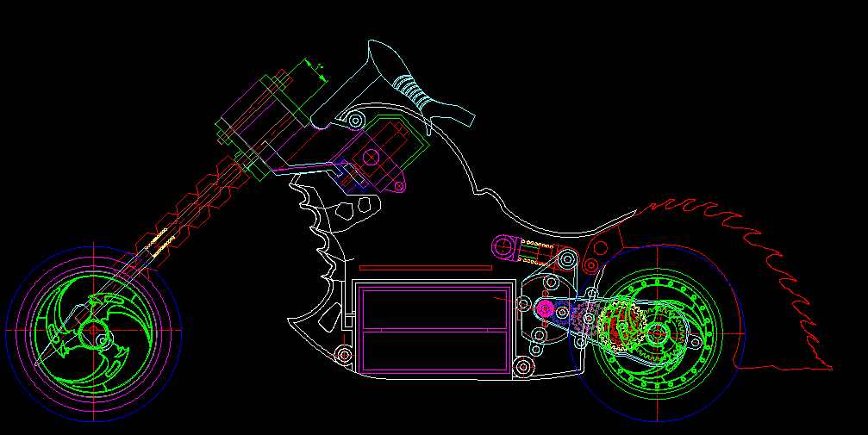Viewport: 868px width, 435px height.
Task: Select the yellow rear drive sprocket
Action: pos(620,327)
